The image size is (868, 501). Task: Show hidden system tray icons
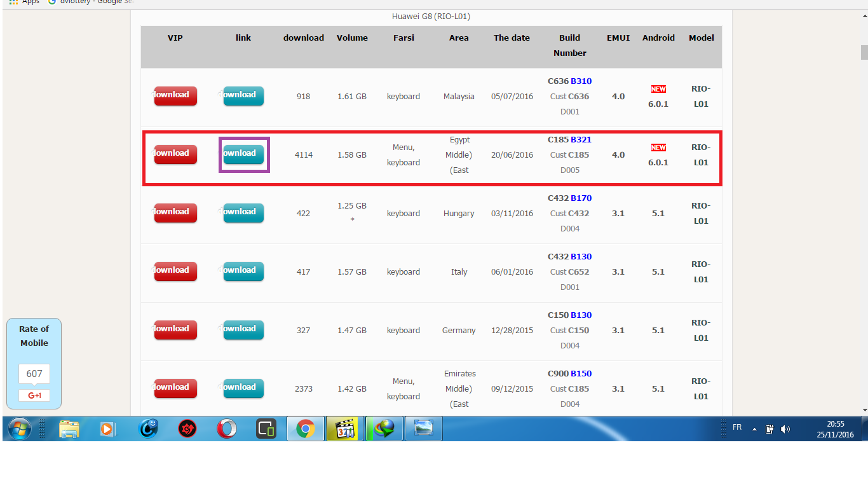[754, 429]
